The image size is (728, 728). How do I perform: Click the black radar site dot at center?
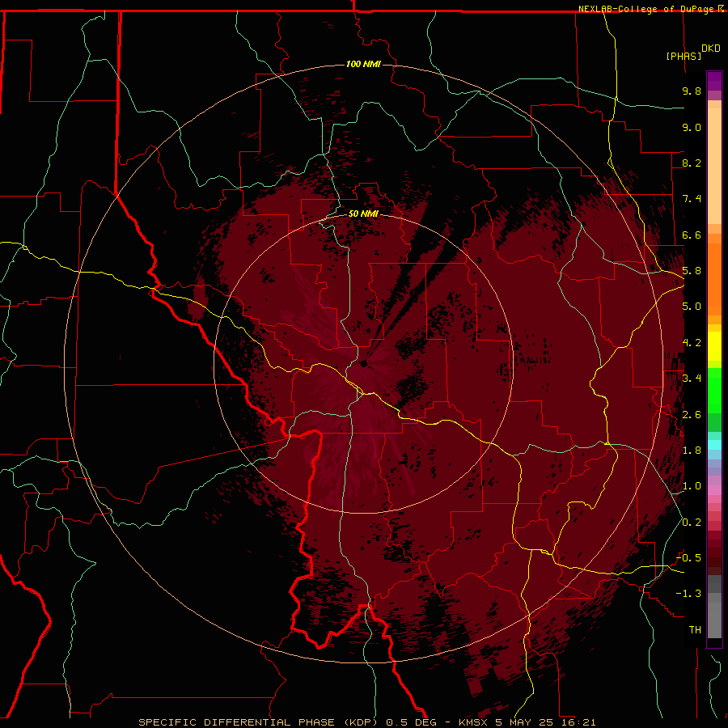pyautogui.click(x=363, y=363)
